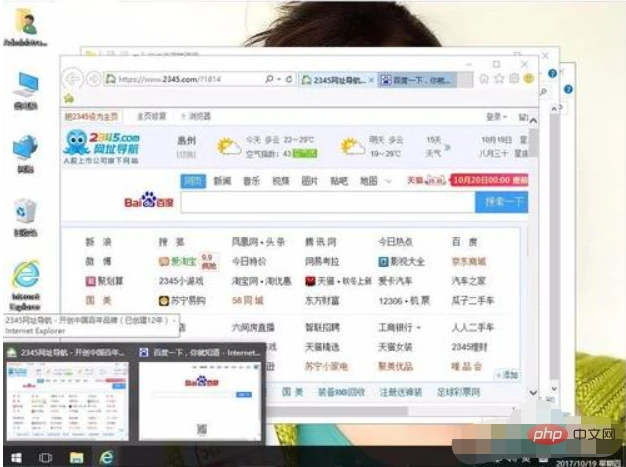This screenshot has height=467, width=626.
Task: Open the 12306·机票 link
Action: (x=404, y=301)
